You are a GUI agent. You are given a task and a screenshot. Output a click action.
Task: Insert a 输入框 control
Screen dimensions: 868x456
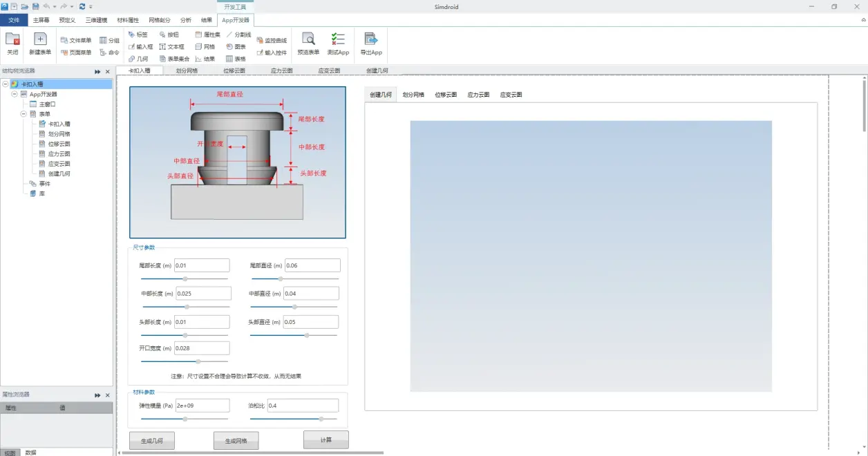tap(140, 47)
